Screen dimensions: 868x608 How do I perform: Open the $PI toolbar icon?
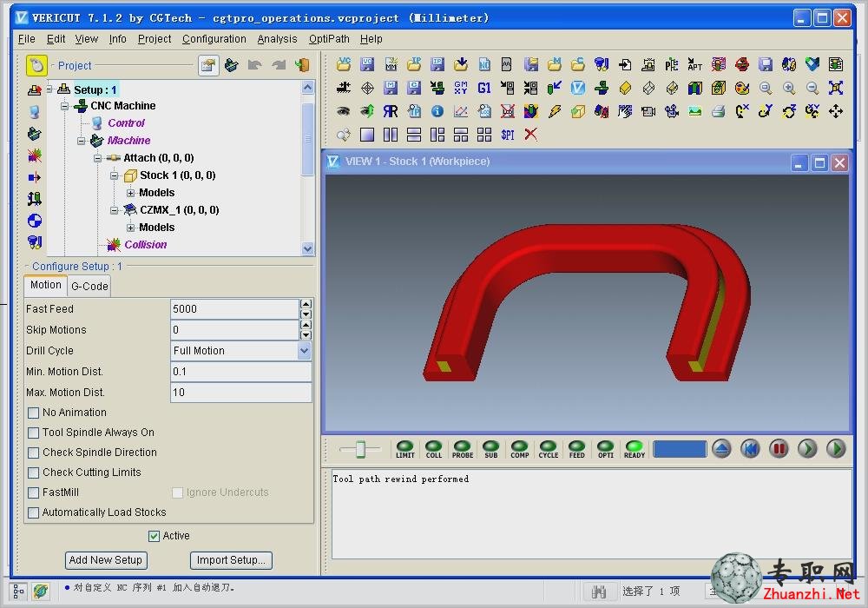(x=508, y=135)
